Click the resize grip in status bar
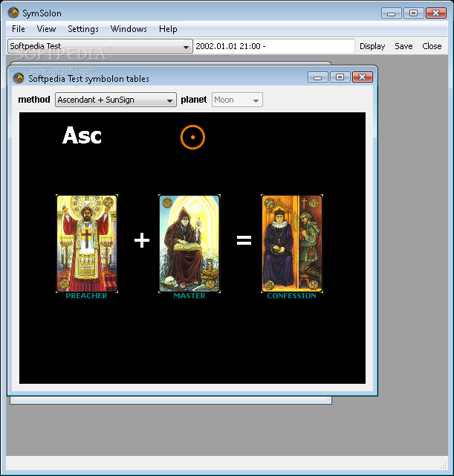The width and height of the screenshot is (454, 476). [x=444, y=466]
